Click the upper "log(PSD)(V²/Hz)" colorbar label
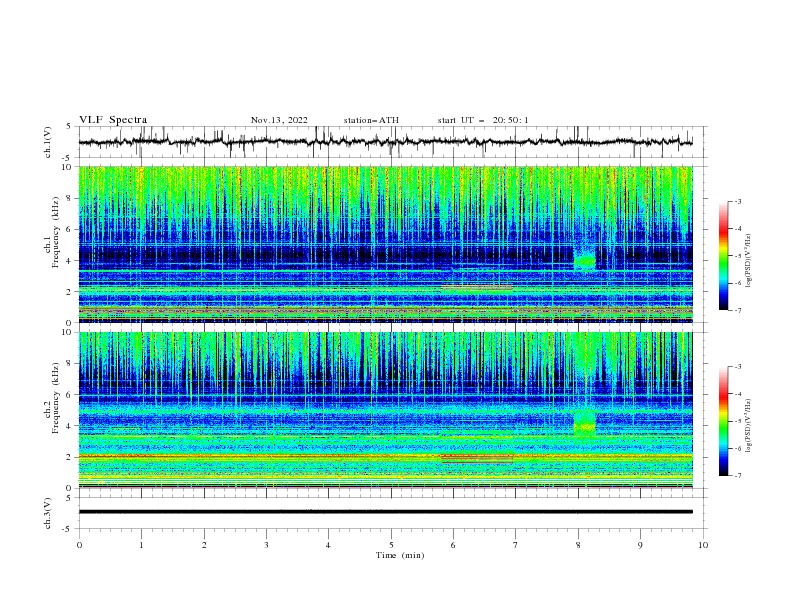 [x=750, y=261]
